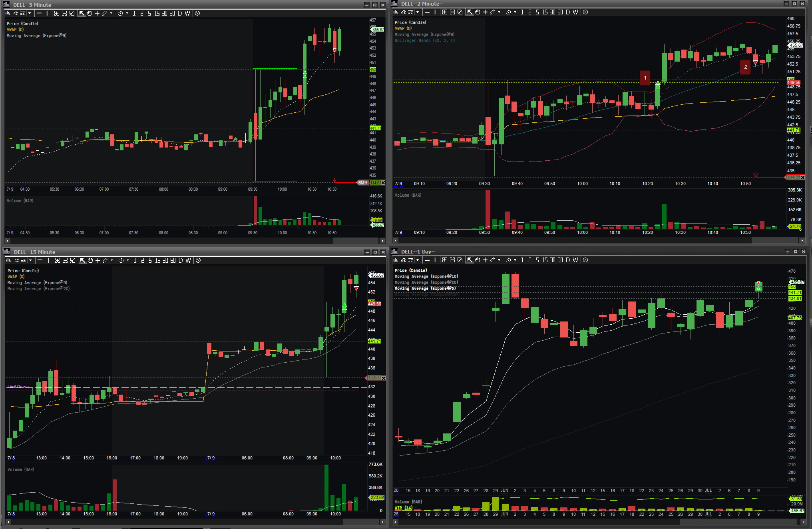Screen dimensions: 812x529
Task: Switch DELL 2 Minute chart to 60-minute interval
Action: [x=560, y=12]
